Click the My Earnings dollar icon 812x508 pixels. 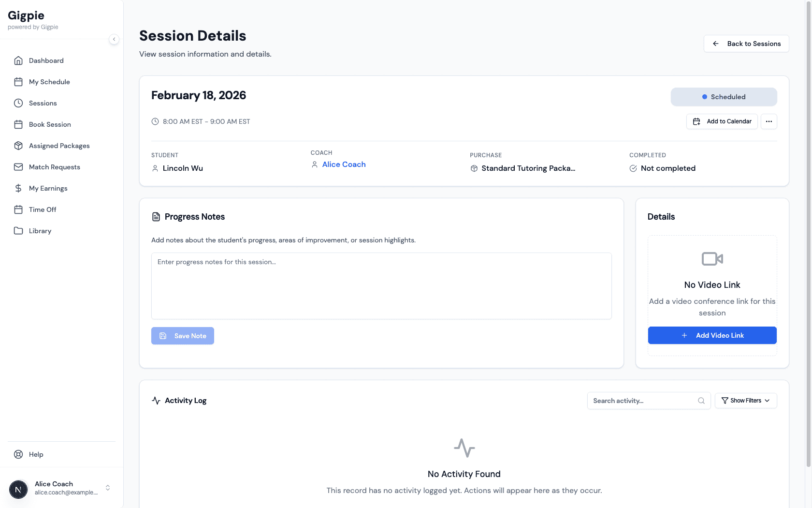pos(18,188)
